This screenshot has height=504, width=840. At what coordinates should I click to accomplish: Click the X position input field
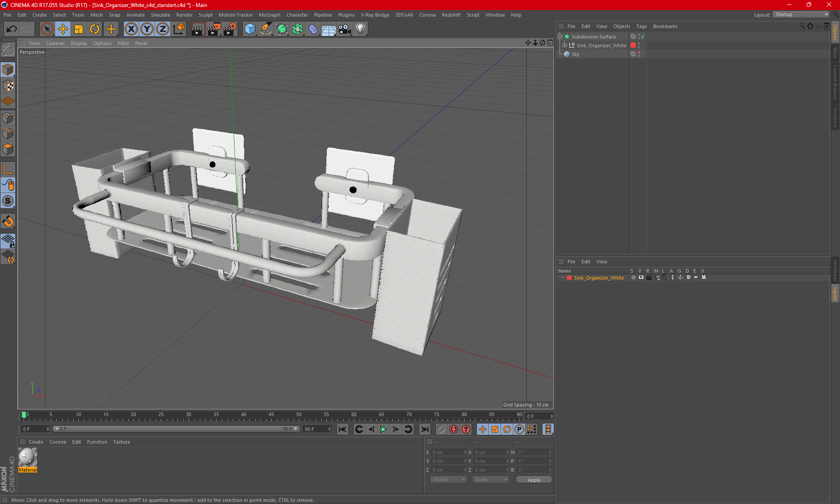449,452
